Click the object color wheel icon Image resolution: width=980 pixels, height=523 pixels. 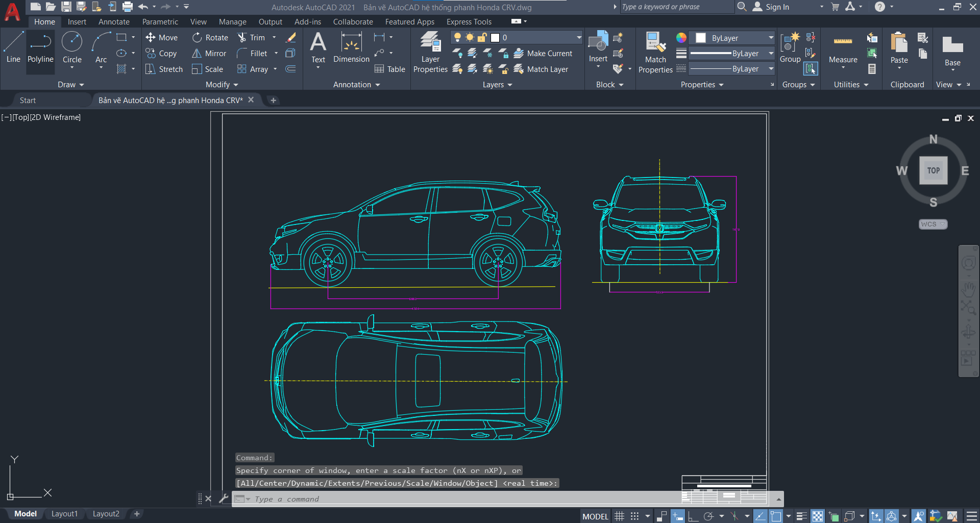[681, 38]
